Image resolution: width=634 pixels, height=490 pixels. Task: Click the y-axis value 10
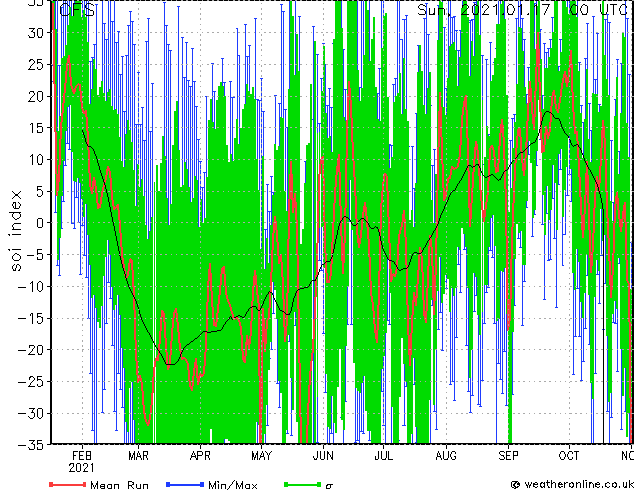[36, 160]
